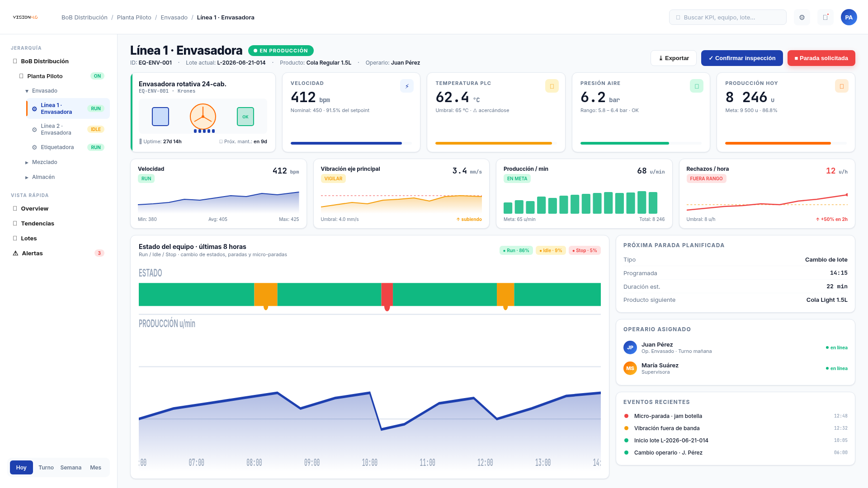868x488 pixels.
Task: Switch time range to Semana
Action: pos(71,467)
